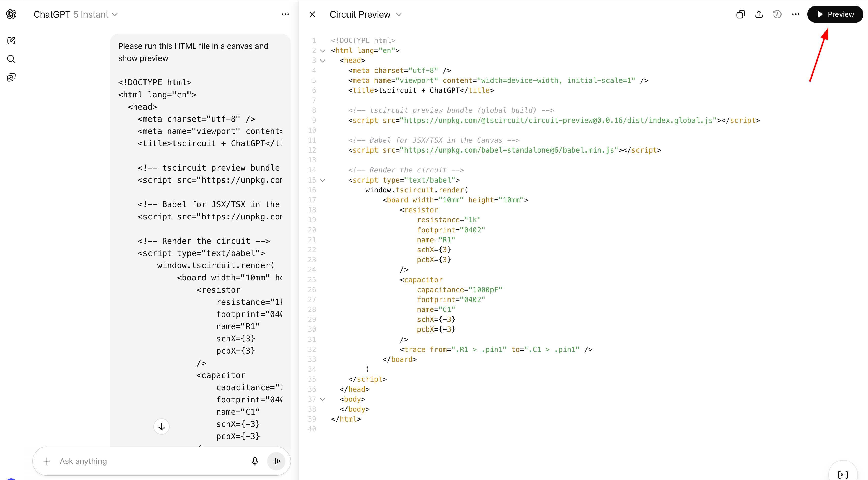
Task: Open the library images icon in sidebar
Action: [11, 78]
